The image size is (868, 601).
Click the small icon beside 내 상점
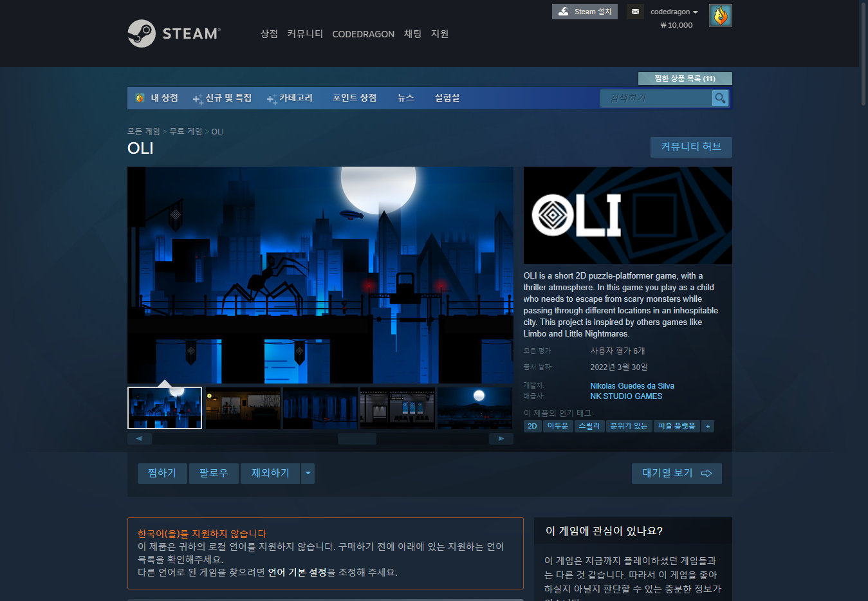(x=140, y=98)
